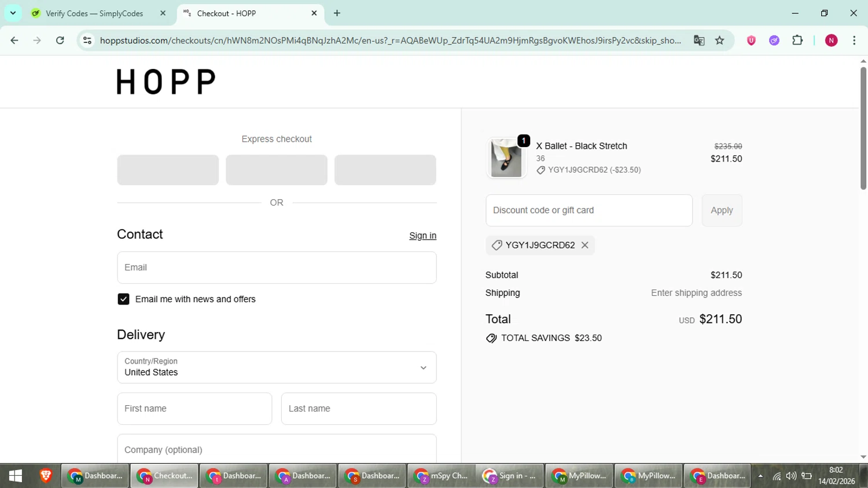868x488 pixels.
Task: Reload the checkout page
Action: (60, 41)
